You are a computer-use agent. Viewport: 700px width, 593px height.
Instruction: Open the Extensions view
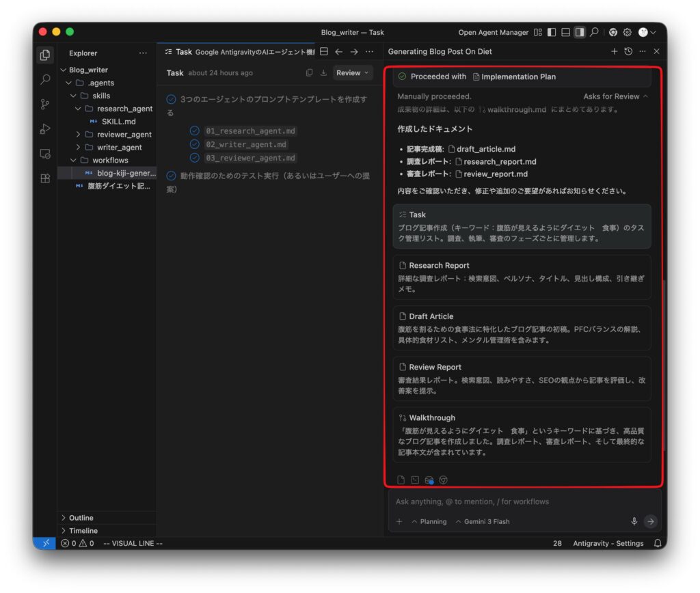tap(45, 178)
